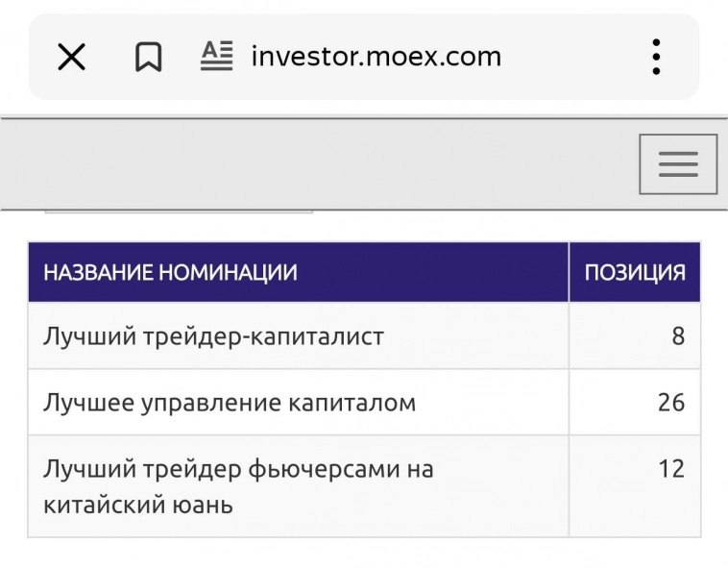Expand the site hamburger navigation menu
This screenshot has width=728, height=568.
click(x=678, y=164)
